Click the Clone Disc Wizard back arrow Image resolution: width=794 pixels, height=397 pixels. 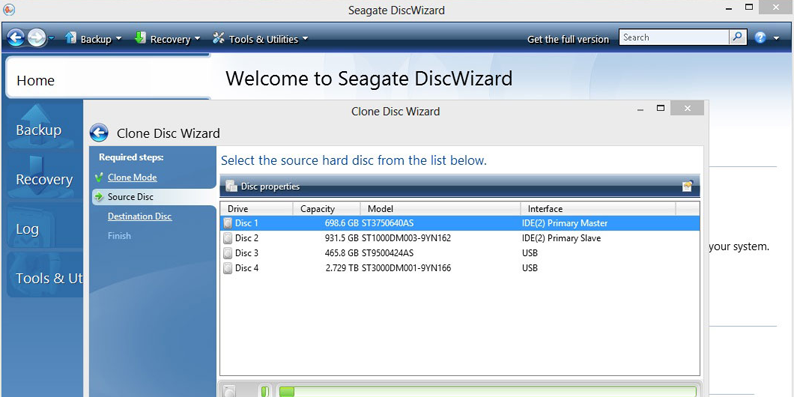click(x=99, y=133)
